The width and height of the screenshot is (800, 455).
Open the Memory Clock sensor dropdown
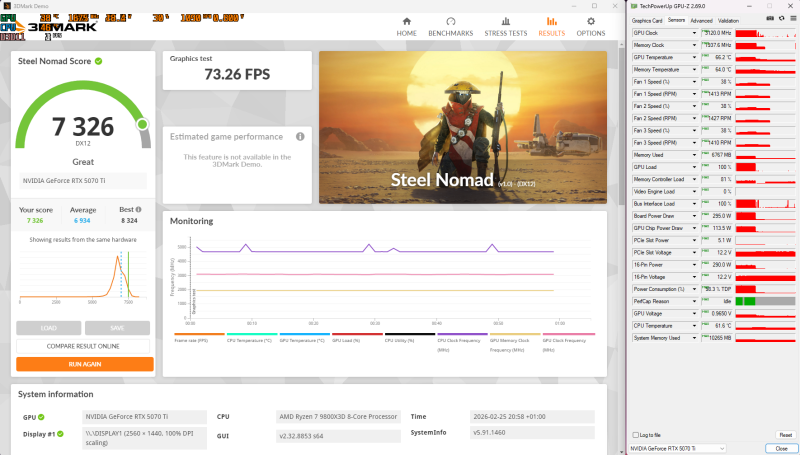(x=694, y=45)
